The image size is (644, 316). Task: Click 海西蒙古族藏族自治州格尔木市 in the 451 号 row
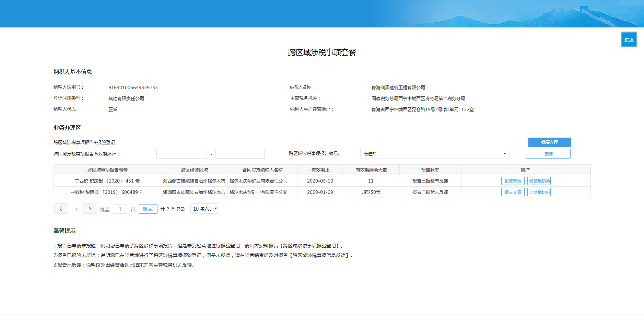[194, 181]
